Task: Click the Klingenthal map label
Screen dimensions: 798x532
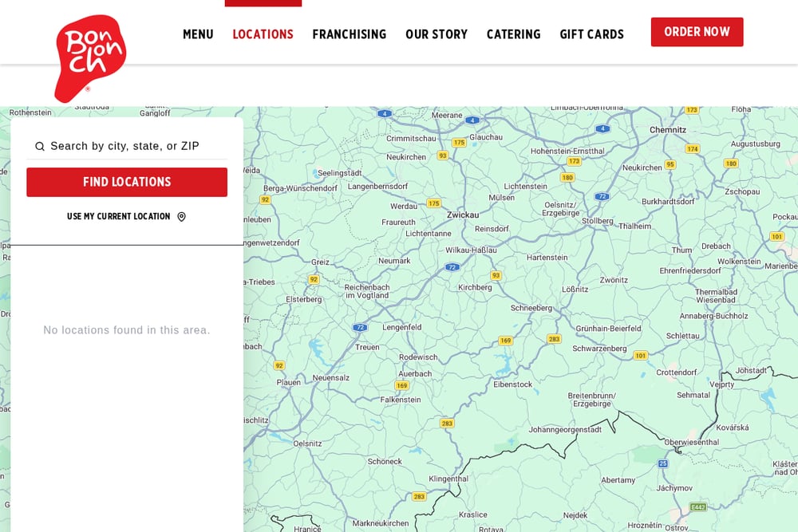Action: coord(448,479)
